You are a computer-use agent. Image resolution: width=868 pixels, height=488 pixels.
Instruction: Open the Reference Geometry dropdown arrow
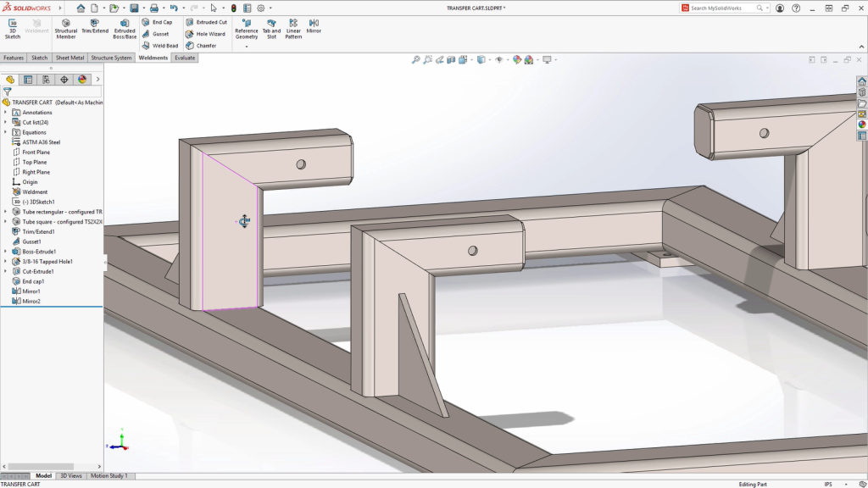pyautogui.click(x=247, y=47)
